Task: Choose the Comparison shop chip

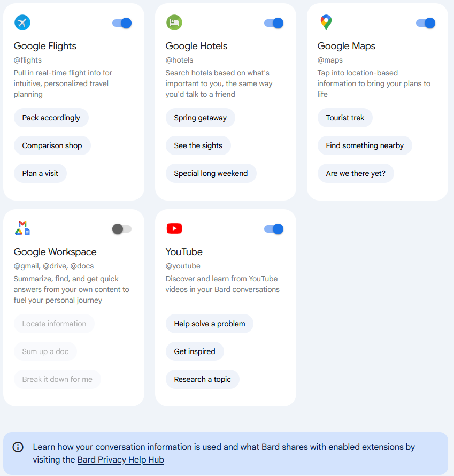Action: 52,145
